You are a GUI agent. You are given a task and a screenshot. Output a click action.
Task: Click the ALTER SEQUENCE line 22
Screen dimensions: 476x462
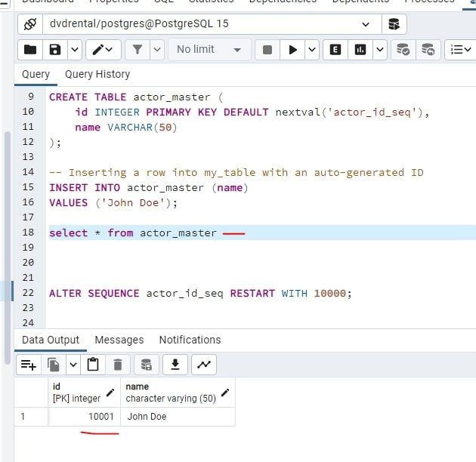click(x=200, y=294)
